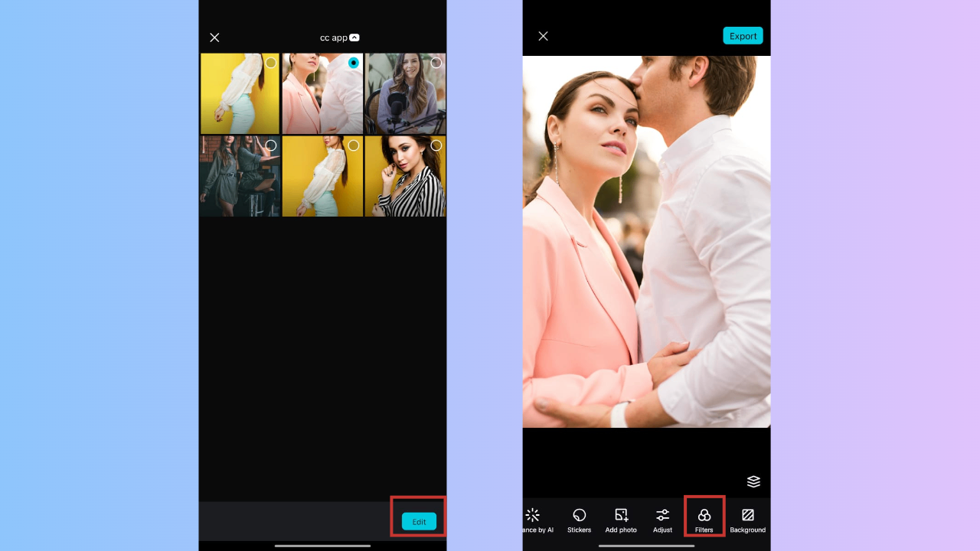This screenshot has width=980, height=551.
Task: Tick the circle on the two-women brick wall photo
Action: [x=270, y=145]
